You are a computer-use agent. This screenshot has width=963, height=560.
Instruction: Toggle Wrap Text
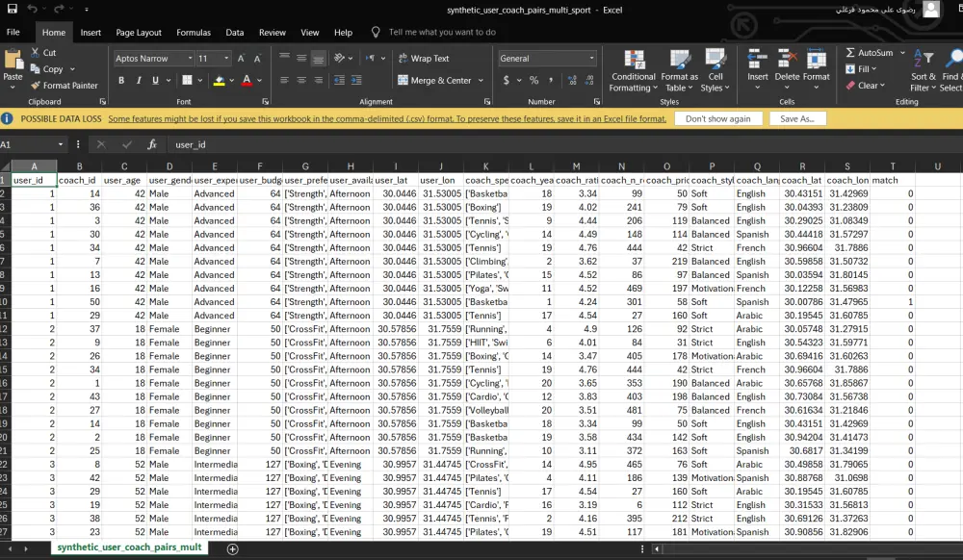[424, 59]
